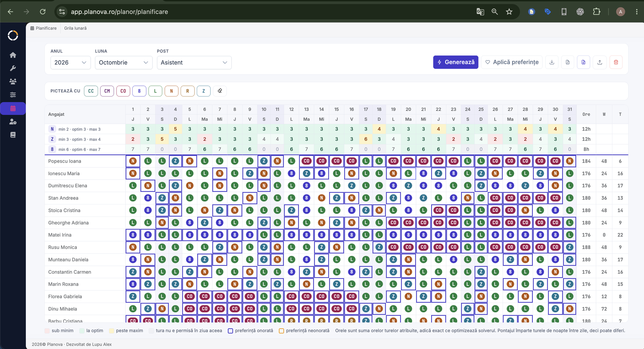
Task: Select the 8 shift paint option
Action: coord(139,91)
